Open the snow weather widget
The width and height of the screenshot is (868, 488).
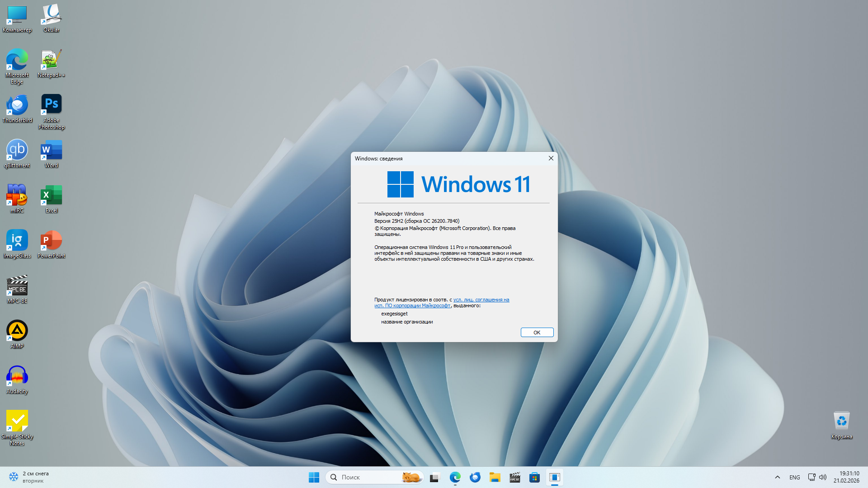click(29, 477)
